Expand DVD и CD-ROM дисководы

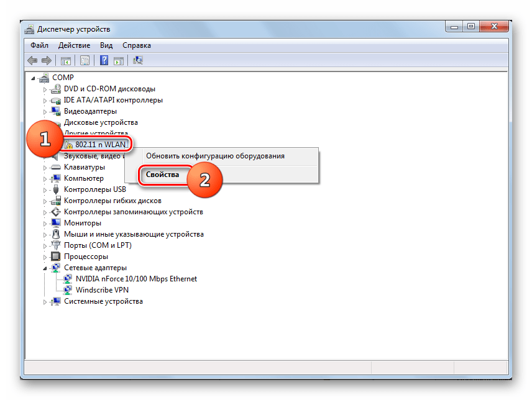45,90
